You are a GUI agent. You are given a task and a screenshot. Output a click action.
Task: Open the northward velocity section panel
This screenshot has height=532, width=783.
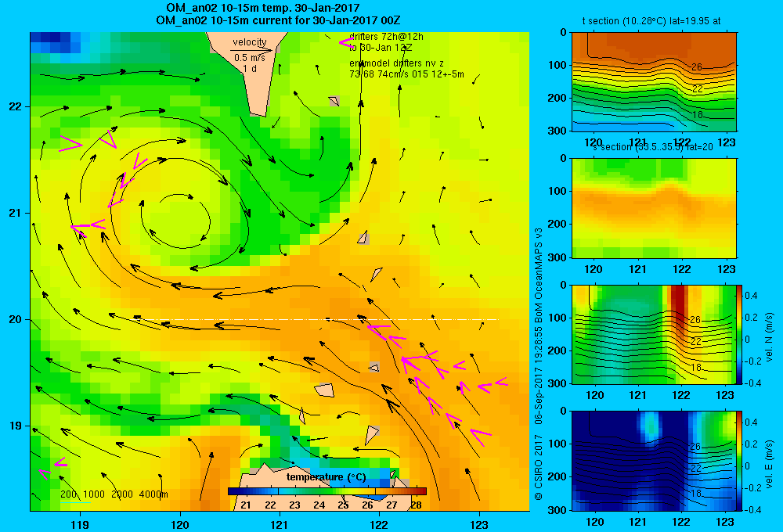tap(654, 334)
